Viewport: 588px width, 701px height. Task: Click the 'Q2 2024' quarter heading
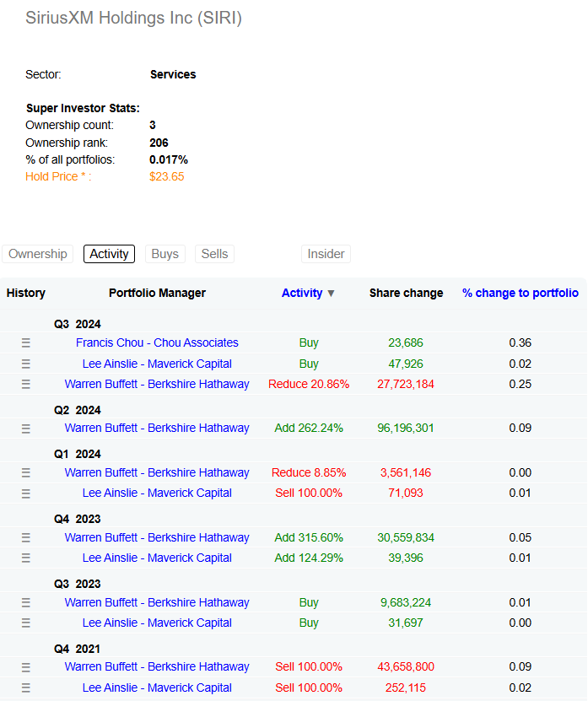78,410
